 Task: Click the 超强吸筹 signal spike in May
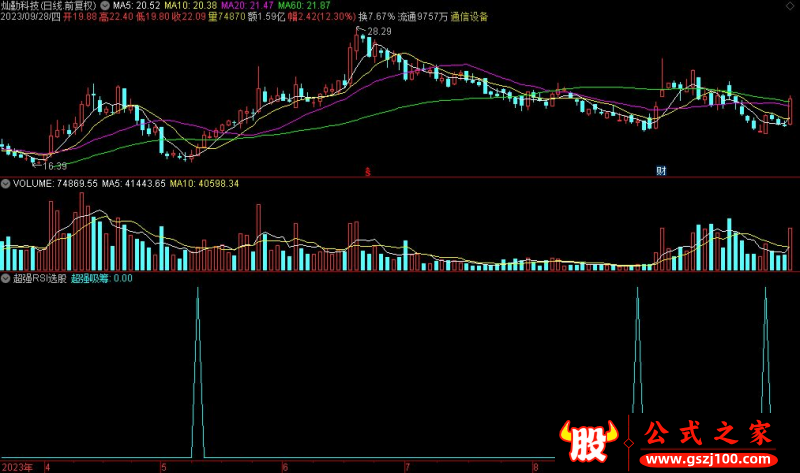point(198,372)
